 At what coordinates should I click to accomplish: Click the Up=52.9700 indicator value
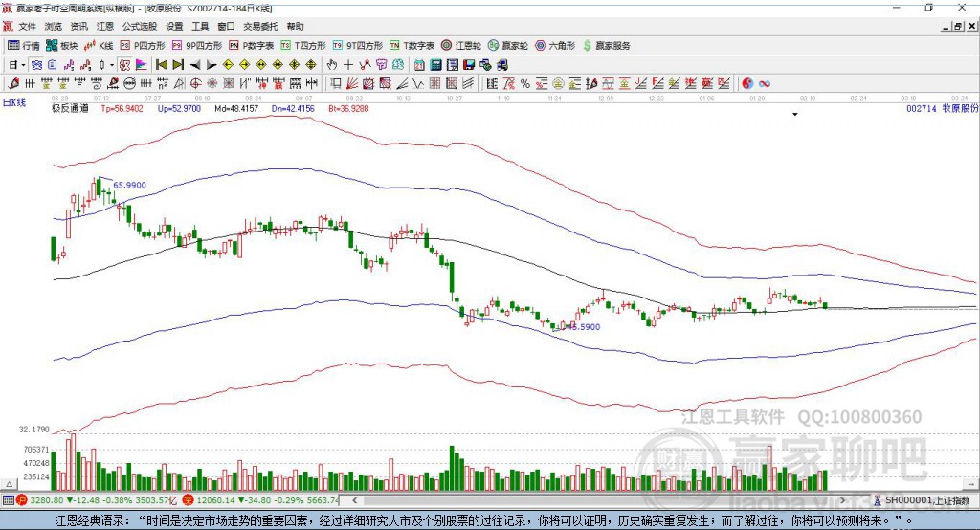coord(179,108)
